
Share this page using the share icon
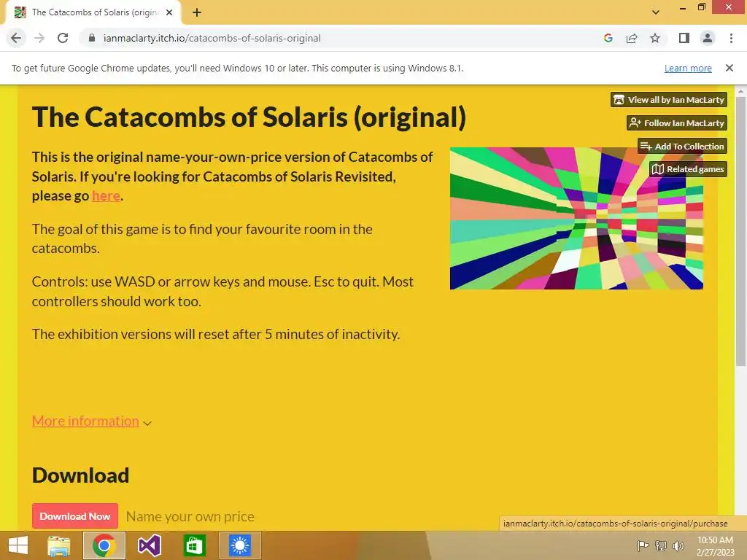tap(632, 38)
